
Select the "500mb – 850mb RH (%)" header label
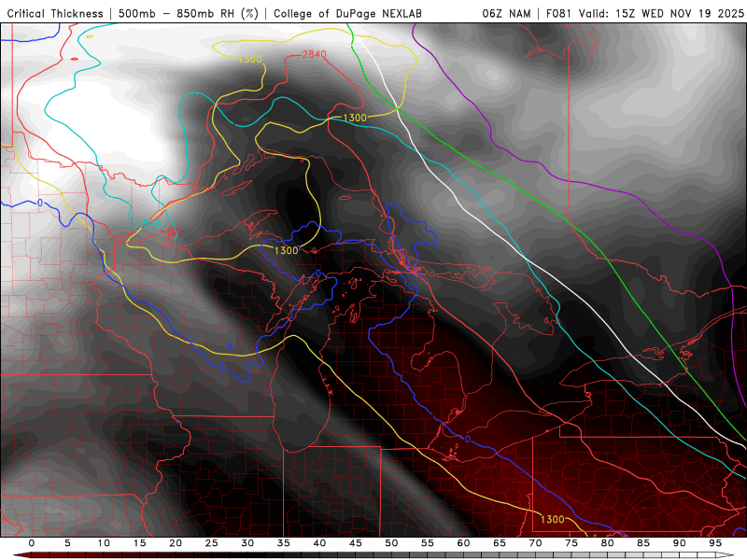pyautogui.click(x=189, y=13)
